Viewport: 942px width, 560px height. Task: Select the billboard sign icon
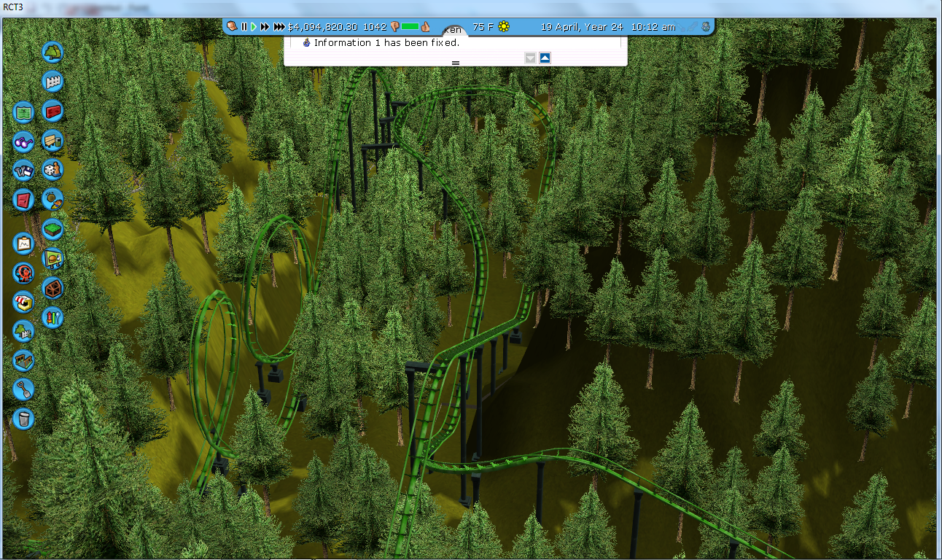[x=52, y=258]
